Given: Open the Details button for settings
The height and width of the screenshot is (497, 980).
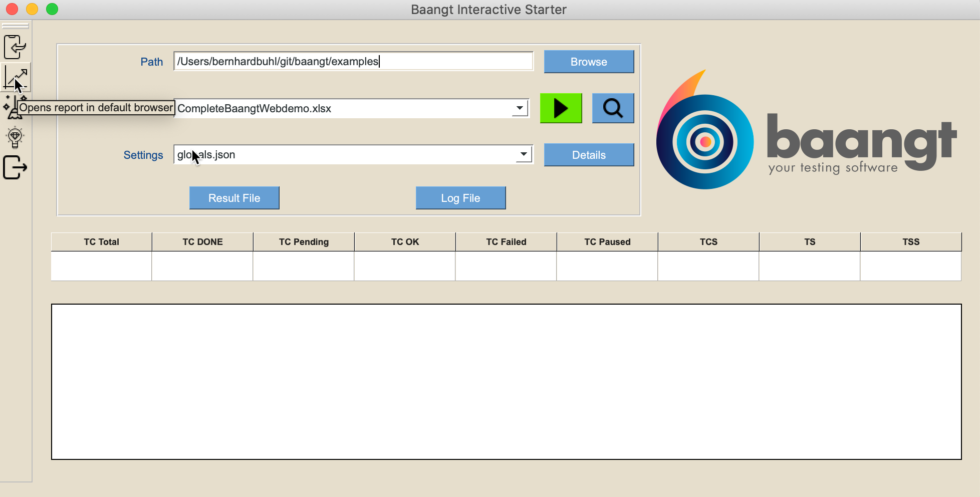Looking at the screenshot, I should point(589,155).
